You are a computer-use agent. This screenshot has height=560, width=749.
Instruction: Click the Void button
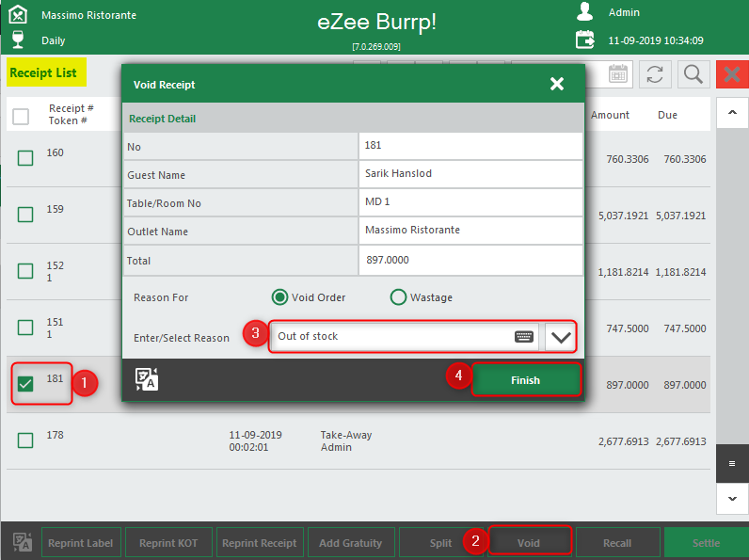coord(529,543)
